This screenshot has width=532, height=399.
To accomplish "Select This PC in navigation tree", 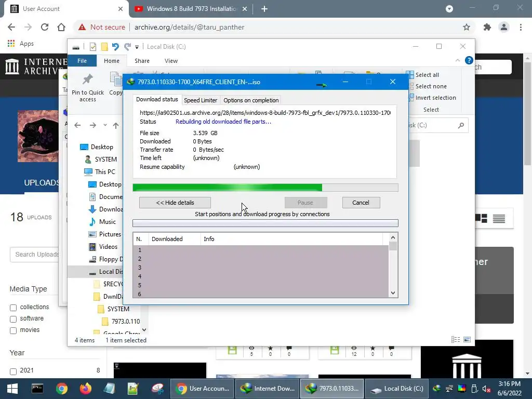I will tap(100, 171).
